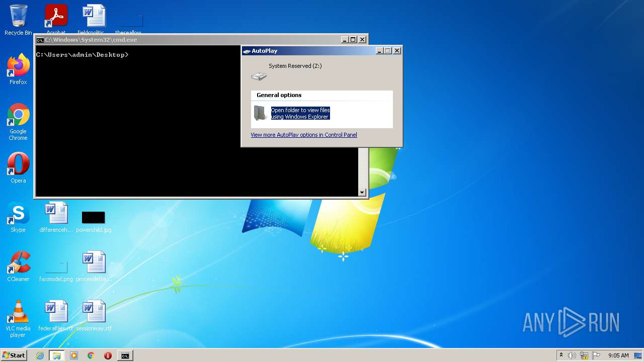This screenshot has height=362, width=644.
Task: Click the folder icon beside Open folder option
Action: pos(260,113)
